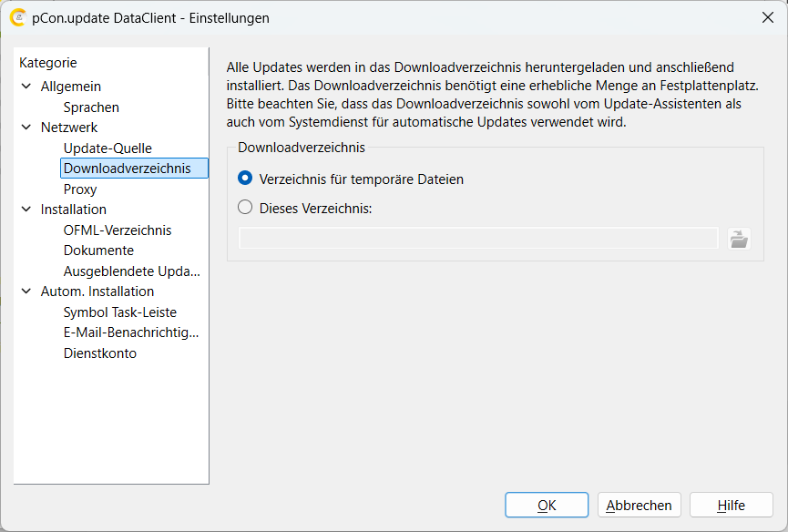Click the download directory path field

tap(478, 238)
